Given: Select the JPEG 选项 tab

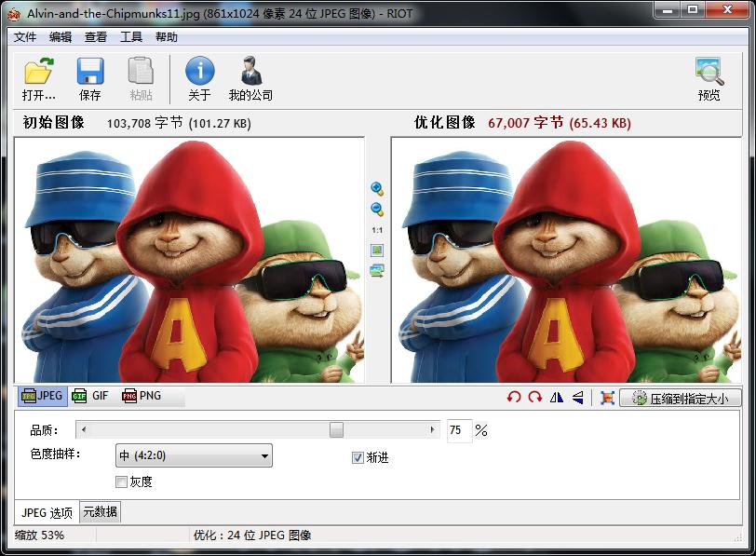Looking at the screenshot, I should click(x=47, y=512).
